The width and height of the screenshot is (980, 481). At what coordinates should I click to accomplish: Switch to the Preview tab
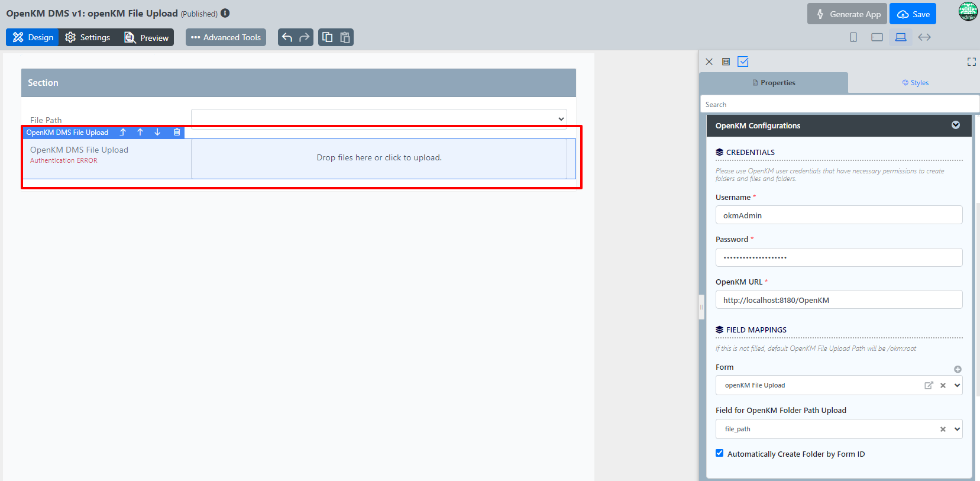[x=146, y=37]
